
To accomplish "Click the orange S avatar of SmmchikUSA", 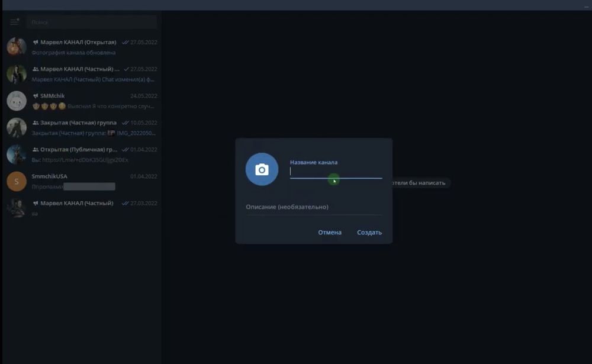I will point(17,181).
